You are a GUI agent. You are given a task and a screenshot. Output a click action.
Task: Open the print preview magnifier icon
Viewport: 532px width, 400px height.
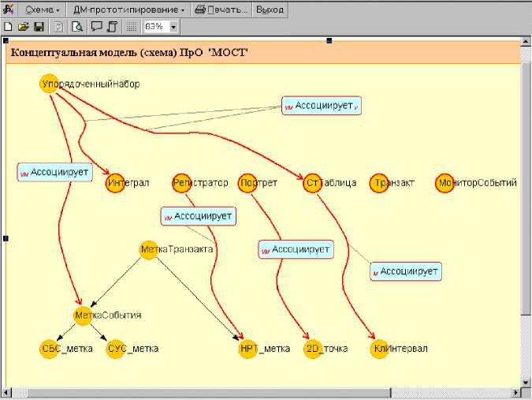click(77, 27)
